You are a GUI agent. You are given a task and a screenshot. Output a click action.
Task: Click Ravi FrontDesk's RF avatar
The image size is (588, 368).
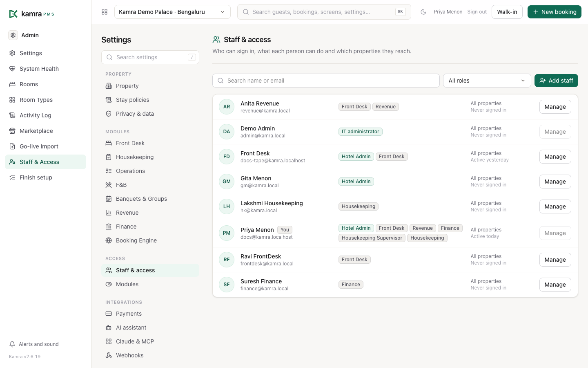click(227, 260)
